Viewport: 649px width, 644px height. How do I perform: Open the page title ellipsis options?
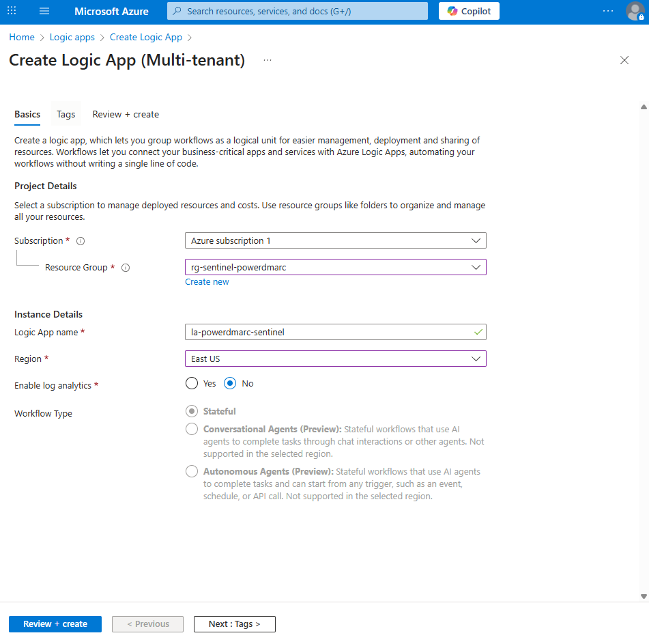268,61
